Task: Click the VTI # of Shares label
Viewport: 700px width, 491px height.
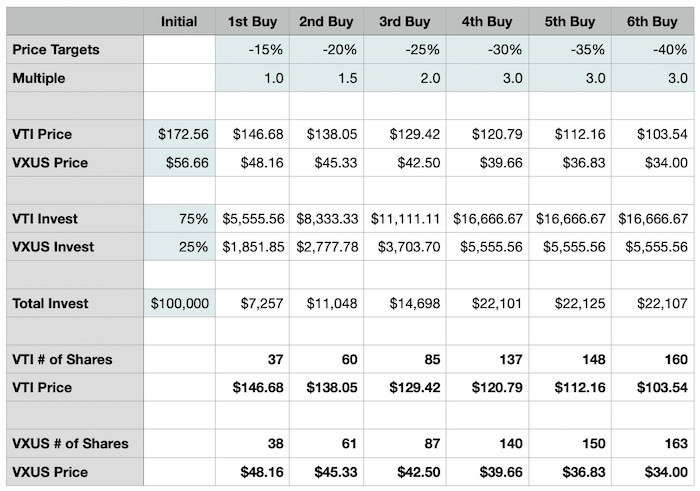Action: pos(75,359)
